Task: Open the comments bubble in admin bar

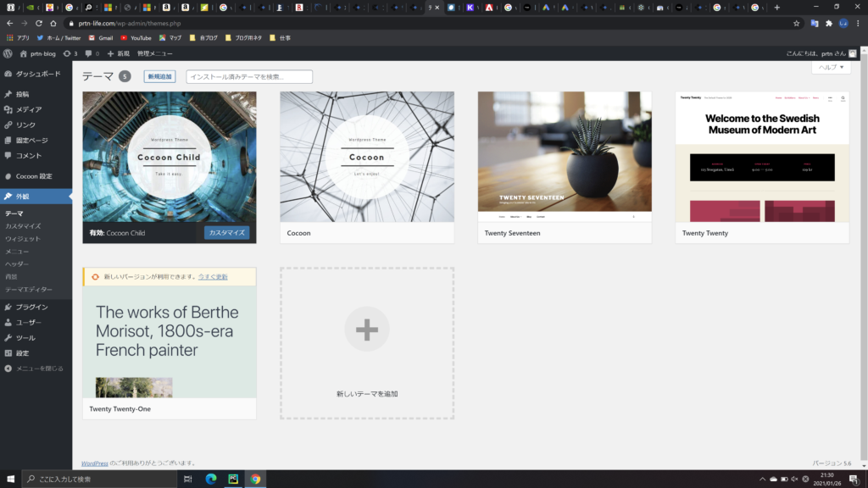Action: pyautogui.click(x=92, y=53)
